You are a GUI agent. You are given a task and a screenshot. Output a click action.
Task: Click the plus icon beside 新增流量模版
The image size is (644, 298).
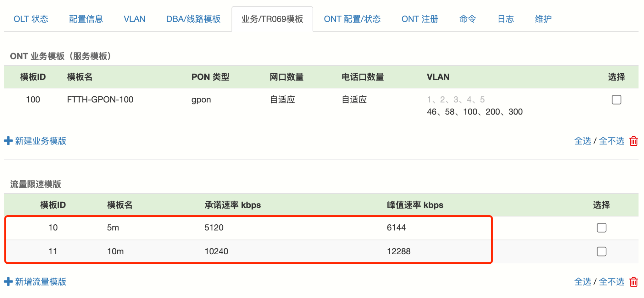click(x=8, y=281)
